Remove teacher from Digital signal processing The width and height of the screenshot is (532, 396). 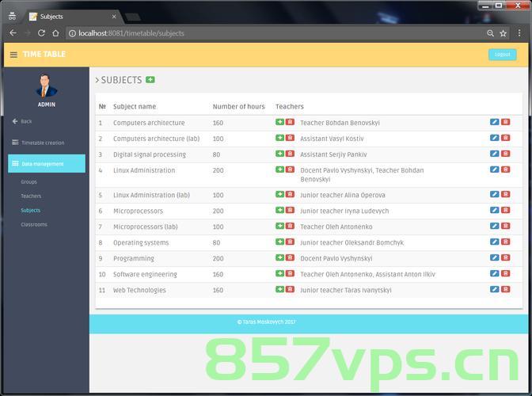pyautogui.click(x=290, y=154)
